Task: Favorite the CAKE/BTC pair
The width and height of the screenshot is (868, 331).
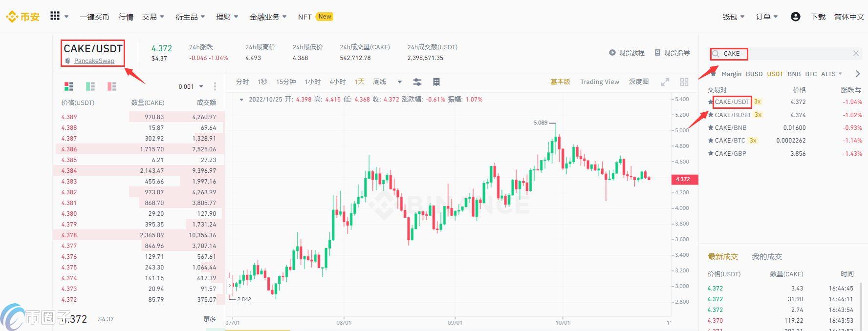Action: tap(711, 140)
